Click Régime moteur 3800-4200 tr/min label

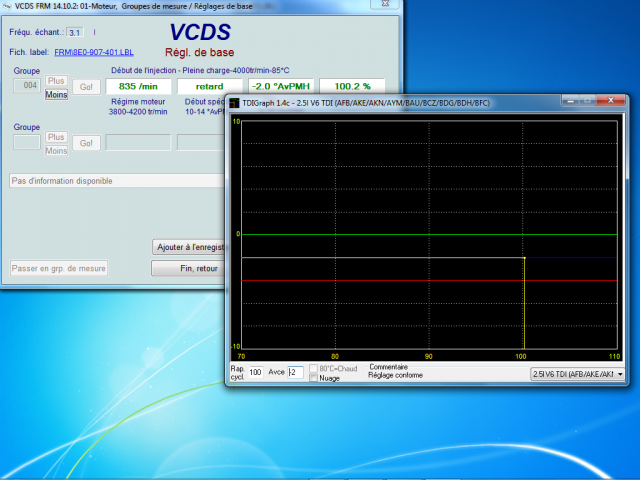[x=138, y=107]
